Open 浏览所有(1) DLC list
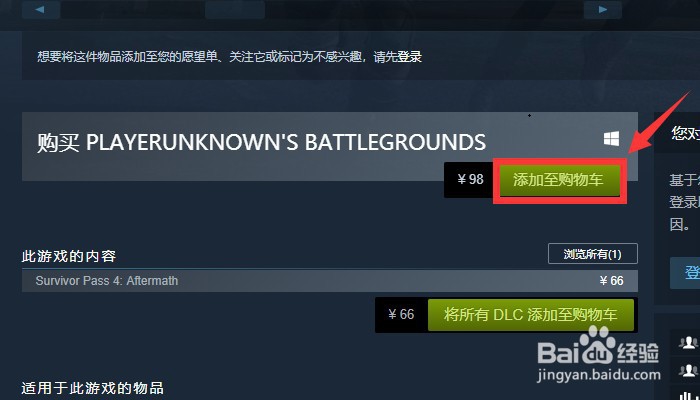 click(592, 254)
